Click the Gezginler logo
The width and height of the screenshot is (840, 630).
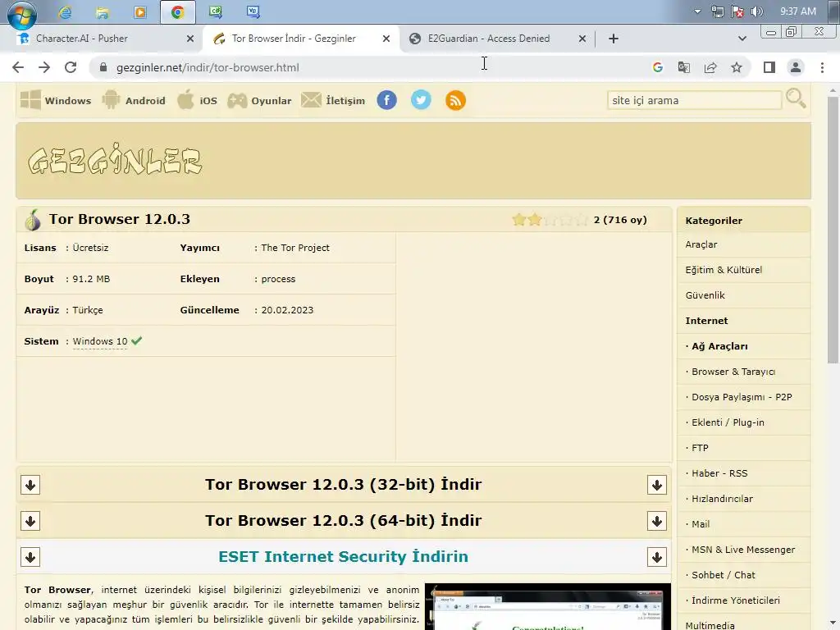tap(115, 160)
